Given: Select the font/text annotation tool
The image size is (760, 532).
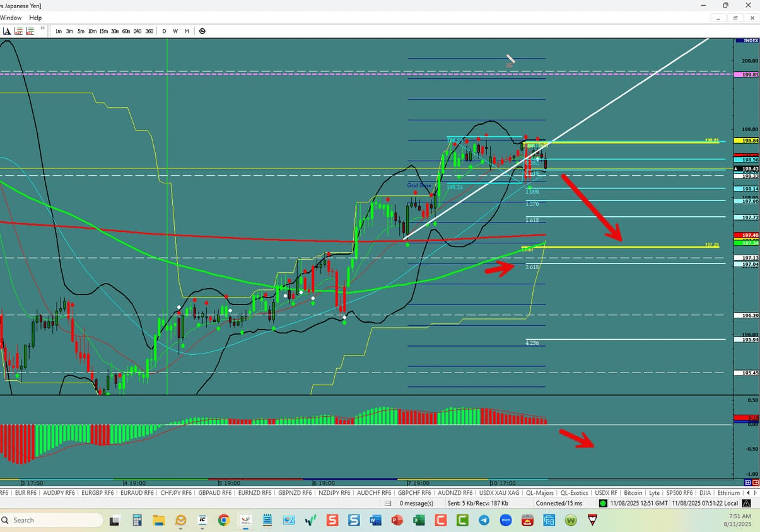Looking at the screenshot, I should 6,30.
